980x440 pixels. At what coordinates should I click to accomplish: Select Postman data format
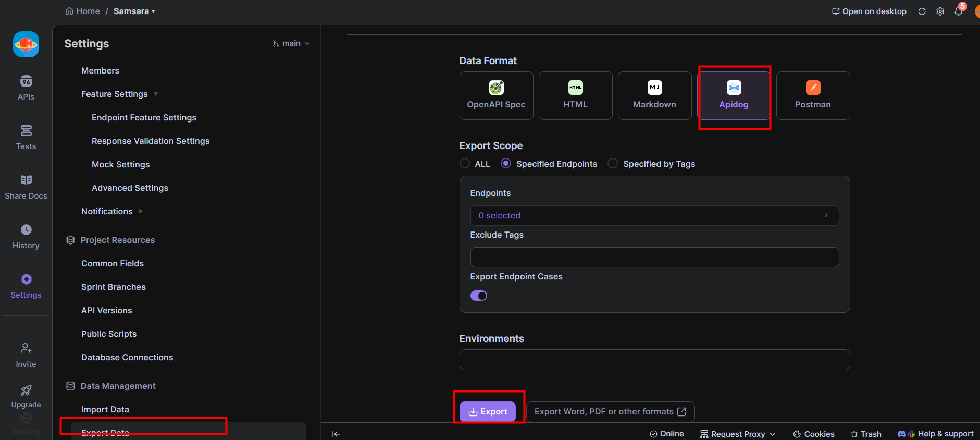click(813, 95)
